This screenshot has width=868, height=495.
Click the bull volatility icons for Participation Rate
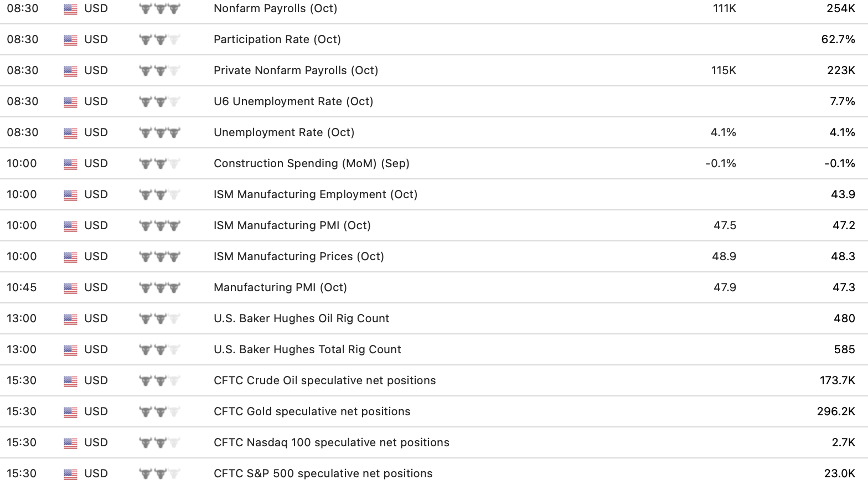pos(159,40)
